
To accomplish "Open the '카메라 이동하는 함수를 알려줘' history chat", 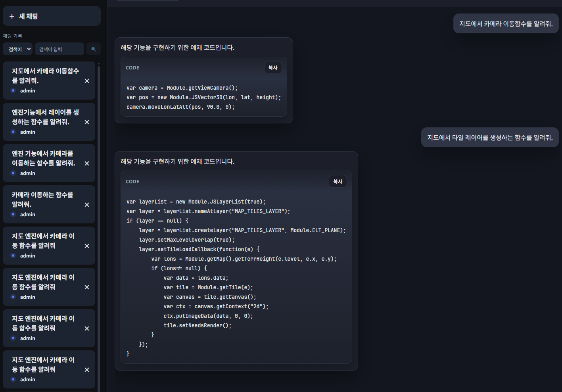I will (x=42, y=200).
